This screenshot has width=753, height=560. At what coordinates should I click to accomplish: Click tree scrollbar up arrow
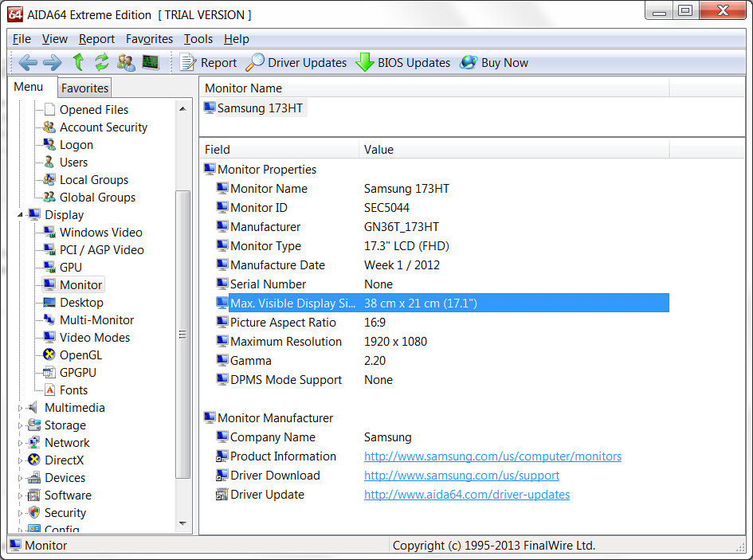click(182, 109)
